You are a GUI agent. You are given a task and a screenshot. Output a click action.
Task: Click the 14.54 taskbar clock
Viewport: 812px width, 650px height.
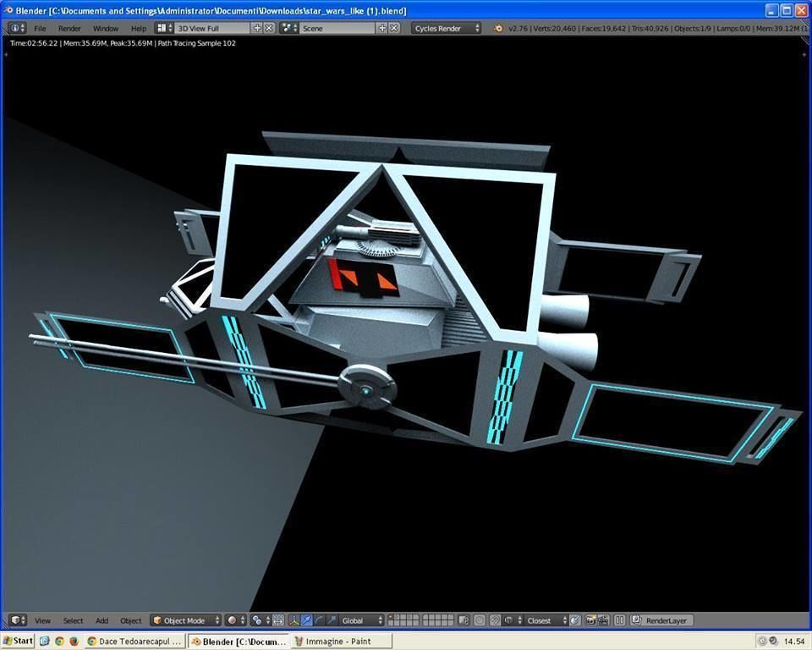coord(794,642)
